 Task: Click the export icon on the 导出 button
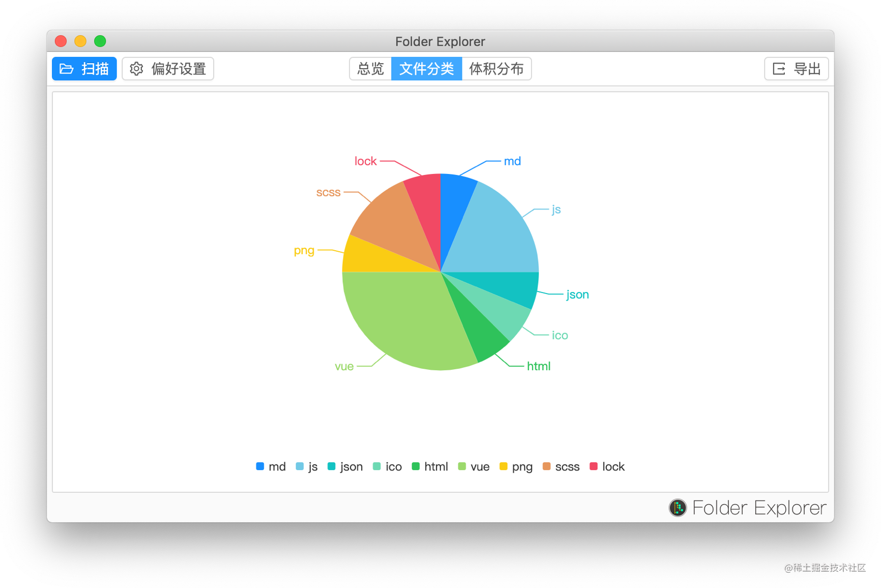tap(778, 69)
